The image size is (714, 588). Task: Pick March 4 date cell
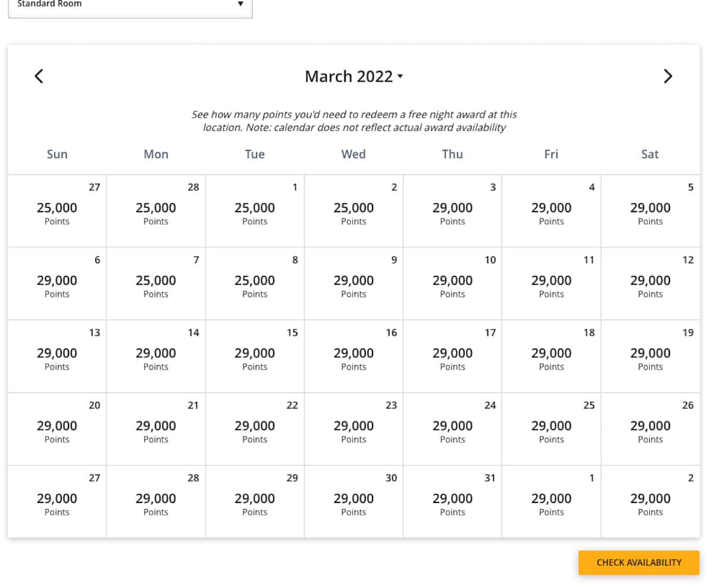point(552,211)
